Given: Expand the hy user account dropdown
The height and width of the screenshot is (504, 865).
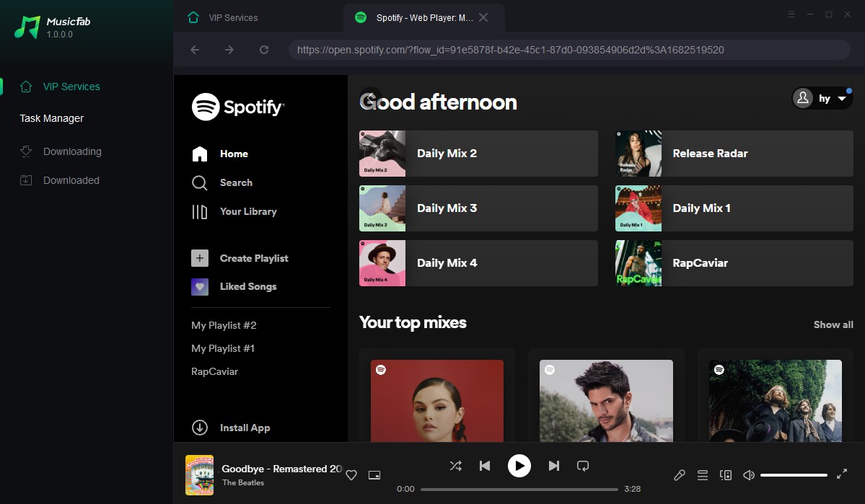Looking at the screenshot, I should (x=822, y=98).
